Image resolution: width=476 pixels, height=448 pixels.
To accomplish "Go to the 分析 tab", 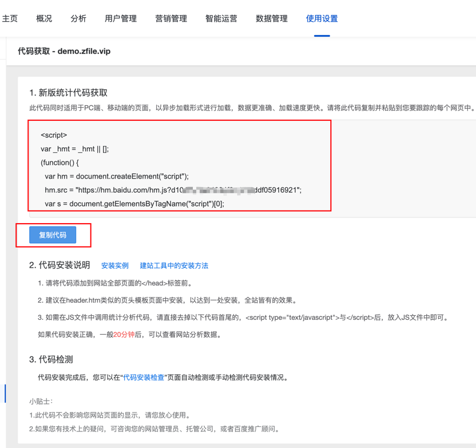I will tap(78, 18).
